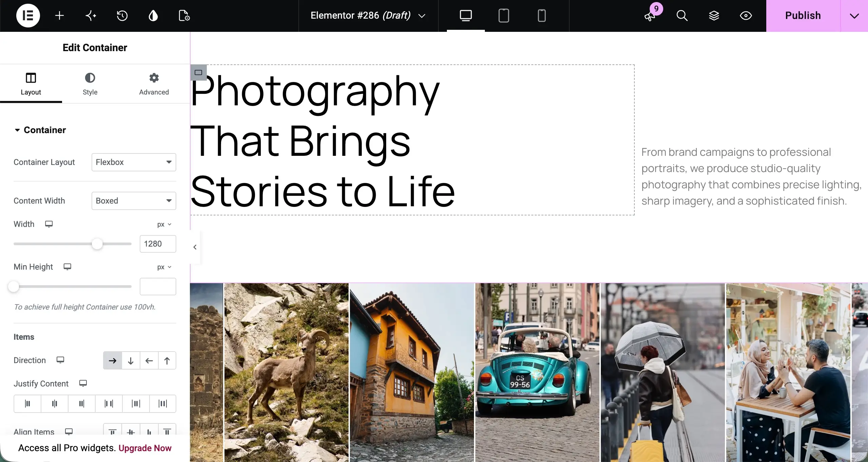Change Min Height unit px selector
Screen dimensions: 868x462
[164, 267]
